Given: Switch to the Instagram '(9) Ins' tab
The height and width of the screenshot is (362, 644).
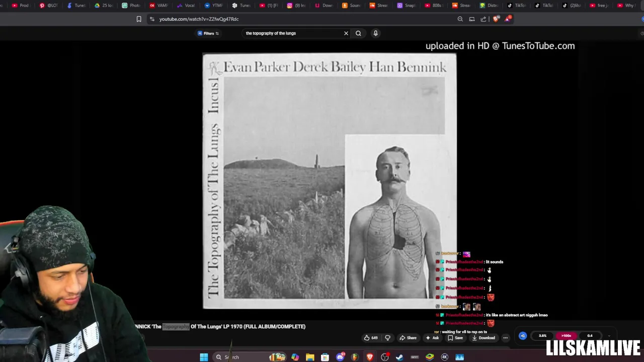Looking at the screenshot, I should 296,6.
